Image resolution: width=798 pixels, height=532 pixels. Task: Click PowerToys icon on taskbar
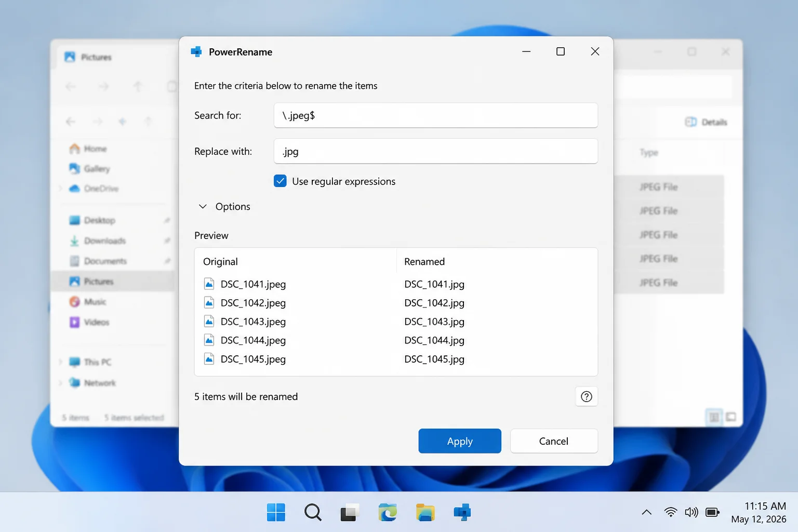point(462,512)
